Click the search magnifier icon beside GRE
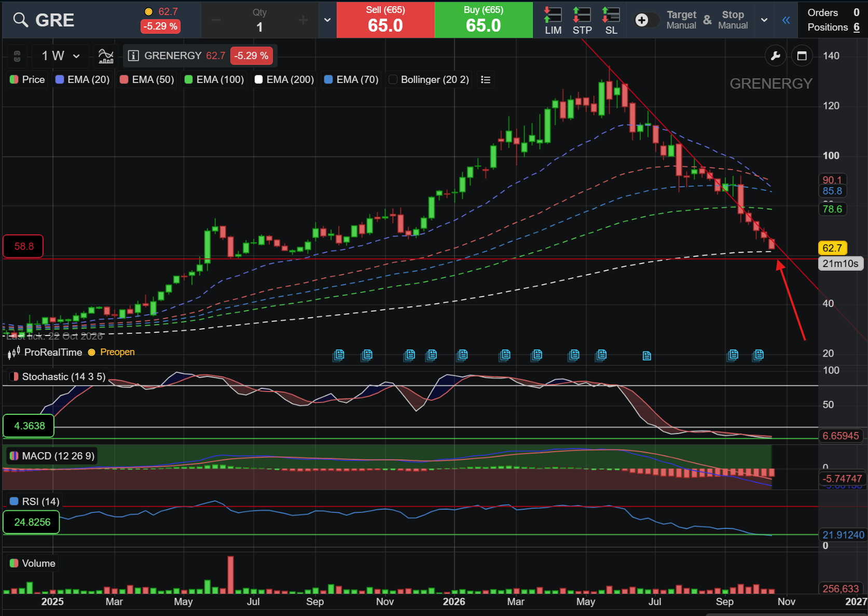This screenshot has height=616, width=868. pyautogui.click(x=20, y=20)
